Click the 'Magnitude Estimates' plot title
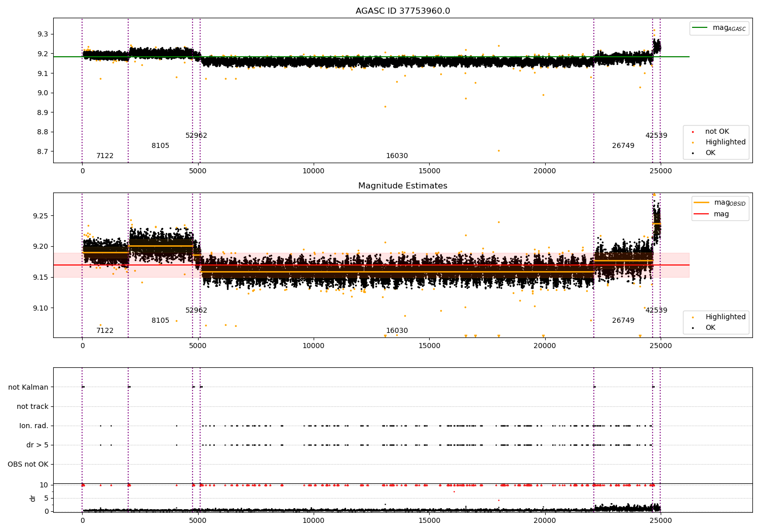Viewport: 760px width, 532px height. 403,186
